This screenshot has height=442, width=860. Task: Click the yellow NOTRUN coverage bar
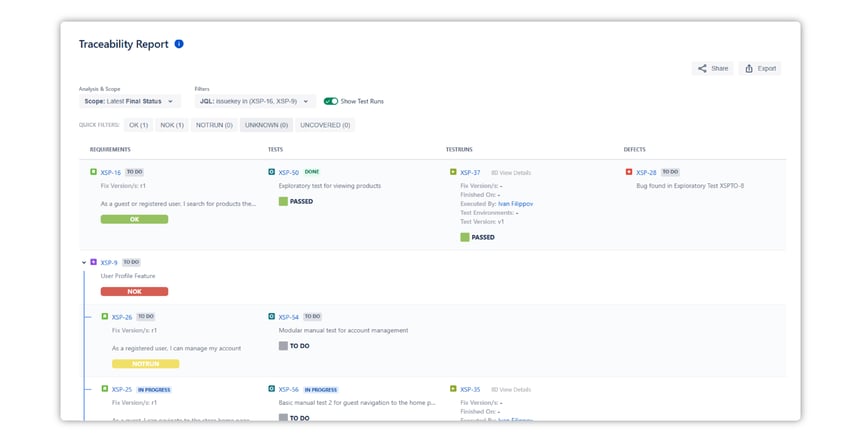pos(145,364)
